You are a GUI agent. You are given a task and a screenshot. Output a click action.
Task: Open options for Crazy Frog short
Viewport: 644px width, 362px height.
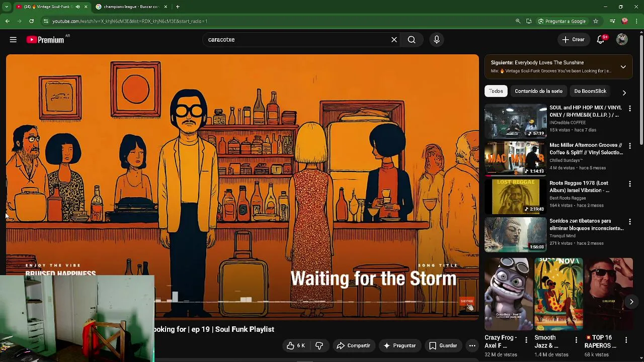coord(526,340)
